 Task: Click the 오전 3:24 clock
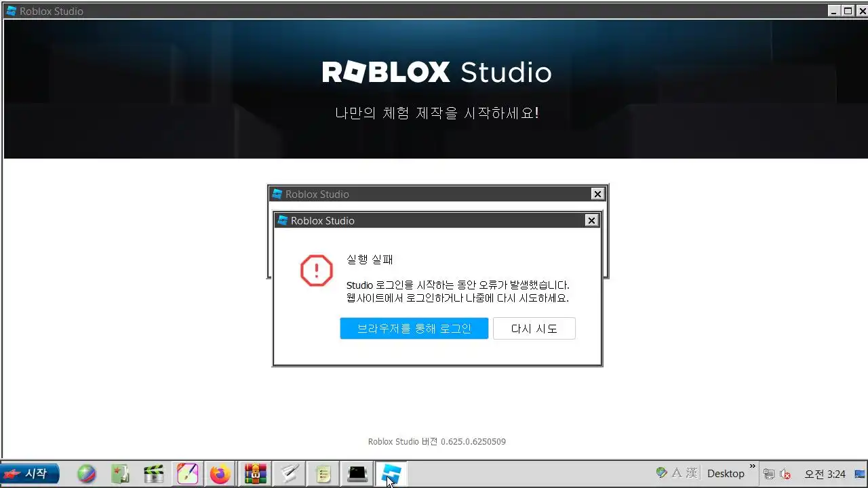tap(825, 474)
